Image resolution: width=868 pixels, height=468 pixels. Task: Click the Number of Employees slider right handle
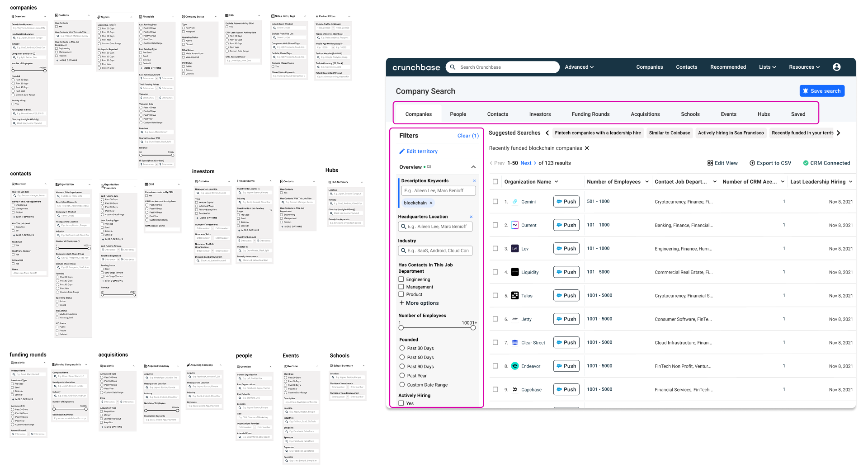pyautogui.click(x=473, y=328)
